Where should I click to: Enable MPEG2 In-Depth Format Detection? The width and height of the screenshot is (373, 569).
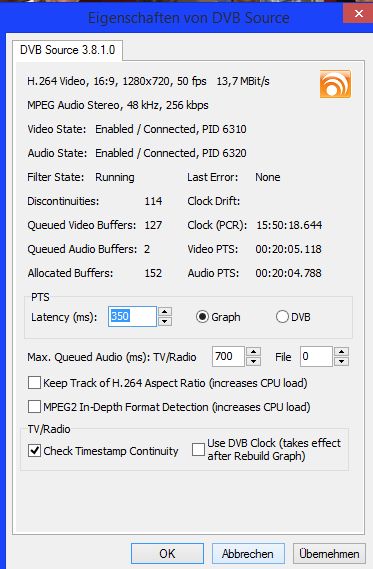[x=34, y=407]
